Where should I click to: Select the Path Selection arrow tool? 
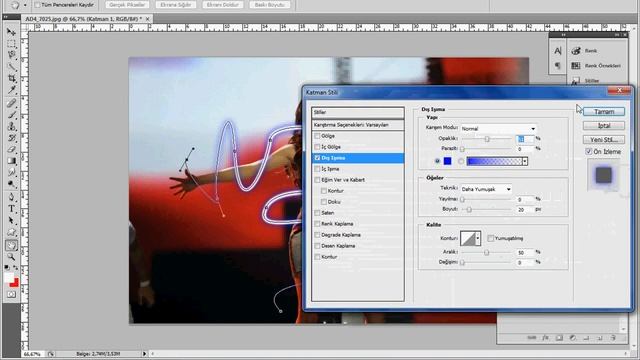click(x=11, y=220)
